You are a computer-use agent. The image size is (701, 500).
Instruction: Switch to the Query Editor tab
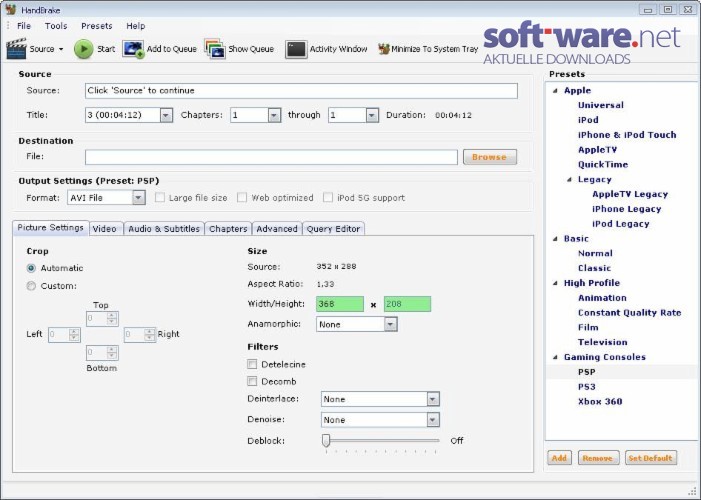(x=333, y=229)
